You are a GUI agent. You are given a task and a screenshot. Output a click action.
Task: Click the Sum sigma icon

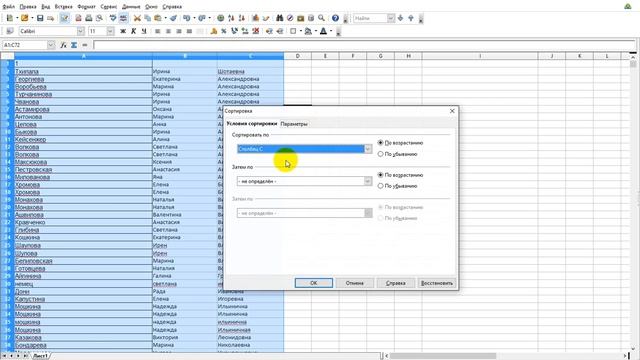74,45
